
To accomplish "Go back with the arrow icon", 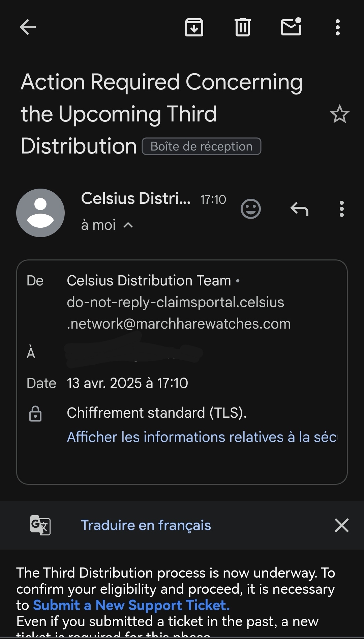I will [x=28, y=27].
